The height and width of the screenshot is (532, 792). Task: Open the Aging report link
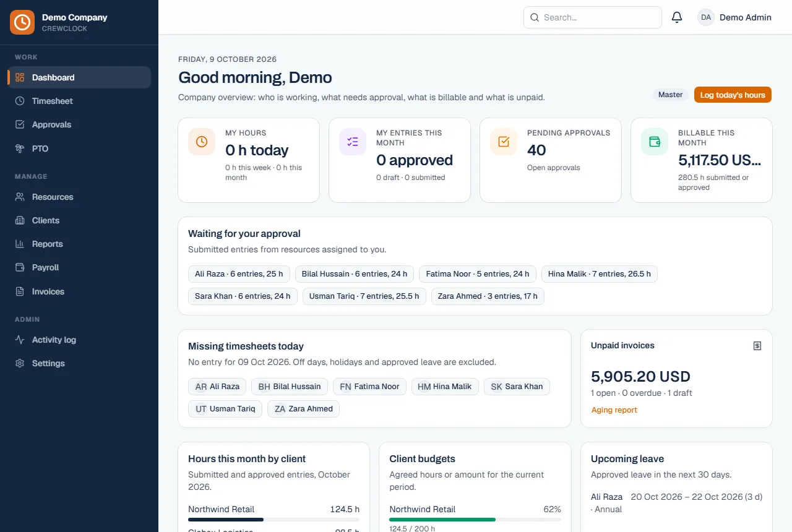click(614, 410)
